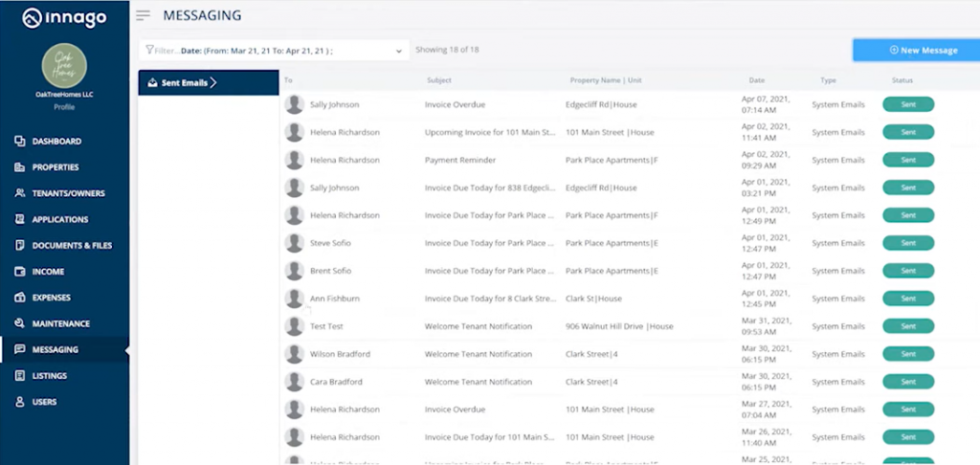The width and height of the screenshot is (980, 465).
Task: Open the Users section in sidebar
Action: (x=44, y=402)
